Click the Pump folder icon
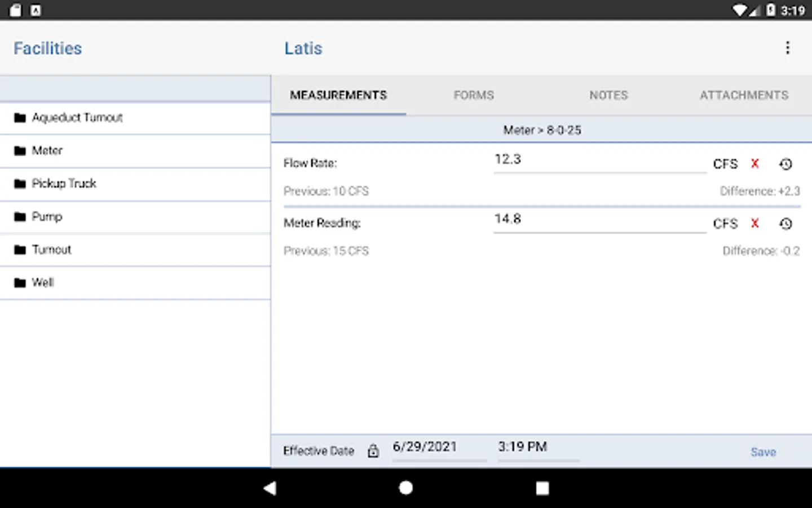This screenshot has height=508, width=812. coord(20,217)
